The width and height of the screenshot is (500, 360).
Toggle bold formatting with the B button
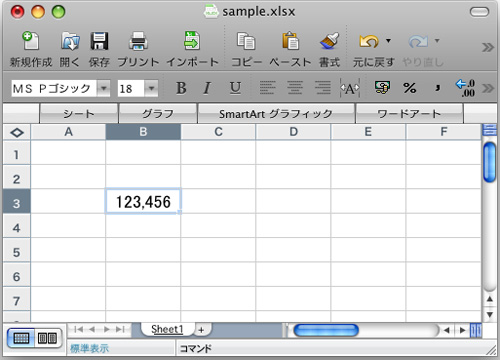tap(181, 88)
